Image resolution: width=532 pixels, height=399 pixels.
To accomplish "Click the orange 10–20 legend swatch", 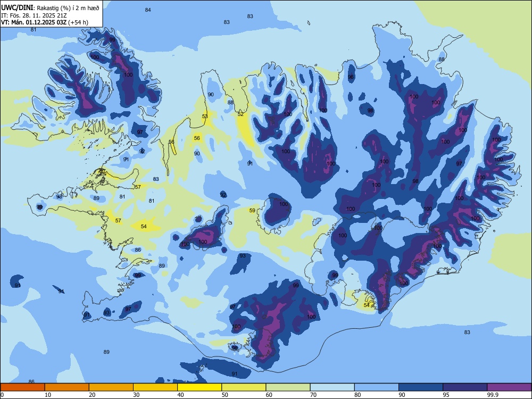I will click(67, 387).
